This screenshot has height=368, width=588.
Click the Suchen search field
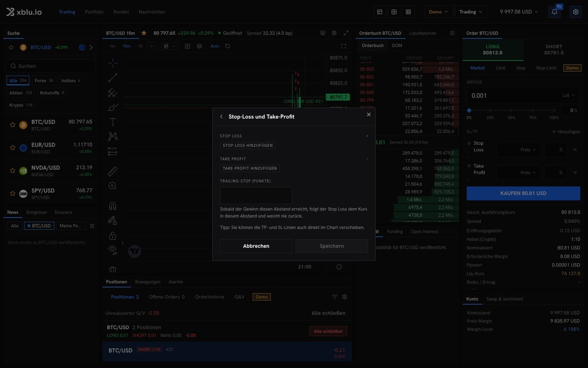(x=51, y=66)
